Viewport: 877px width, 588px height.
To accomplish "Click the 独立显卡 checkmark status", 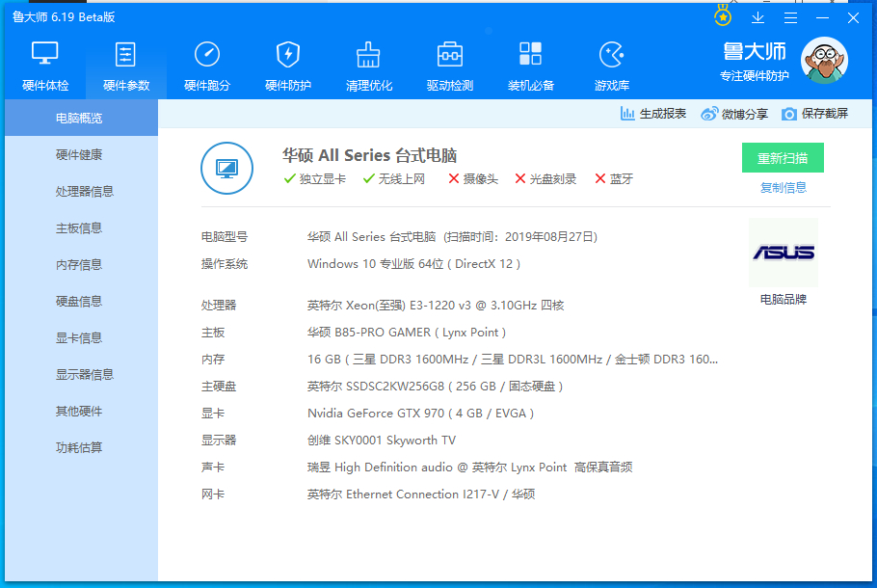I will pos(315,179).
